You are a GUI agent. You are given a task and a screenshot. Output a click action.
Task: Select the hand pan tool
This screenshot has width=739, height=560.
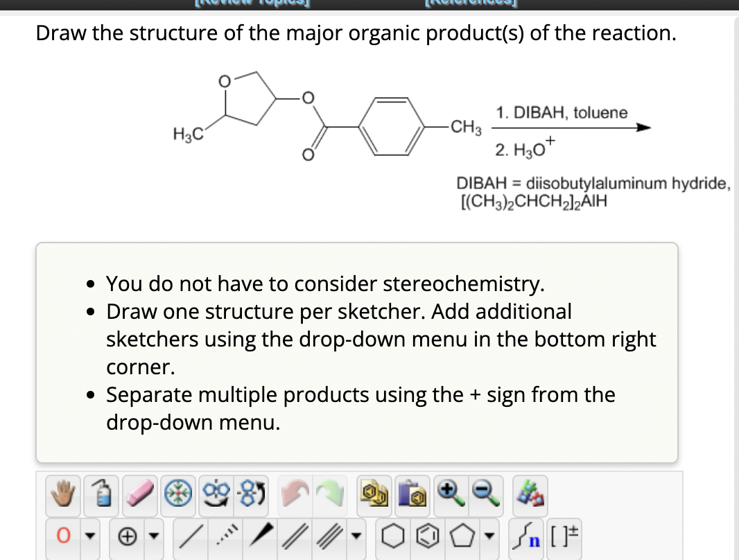click(61, 493)
